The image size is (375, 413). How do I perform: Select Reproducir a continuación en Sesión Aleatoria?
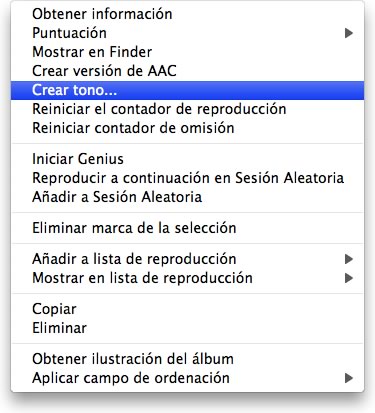coord(187,178)
